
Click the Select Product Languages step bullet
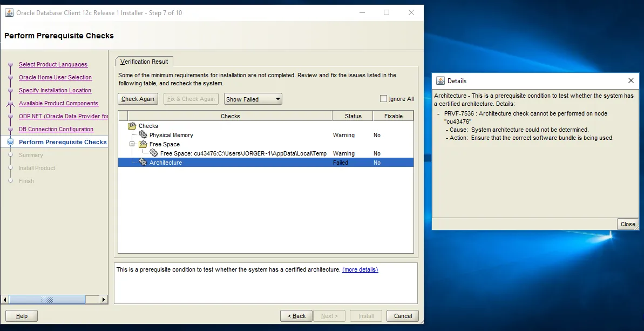coord(11,64)
